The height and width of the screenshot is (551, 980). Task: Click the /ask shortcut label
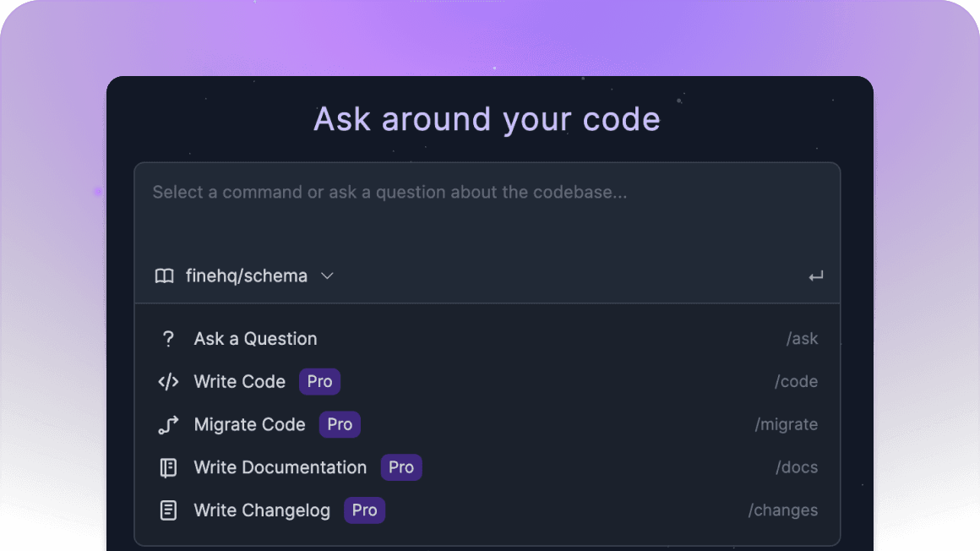click(x=802, y=339)
